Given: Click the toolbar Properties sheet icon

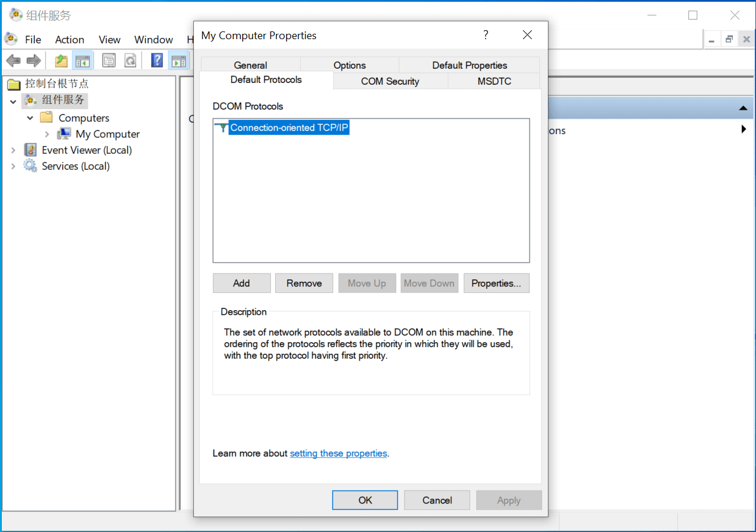Looking at the screenshot, I should [109, 60].
